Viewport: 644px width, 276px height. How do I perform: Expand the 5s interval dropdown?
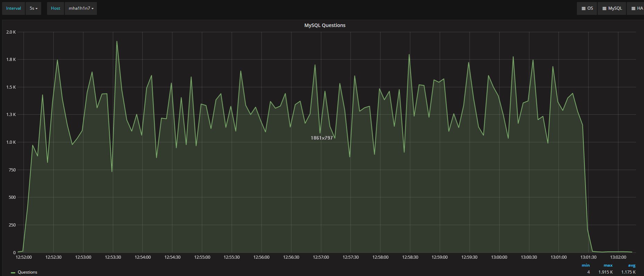(x=33, y=8)
